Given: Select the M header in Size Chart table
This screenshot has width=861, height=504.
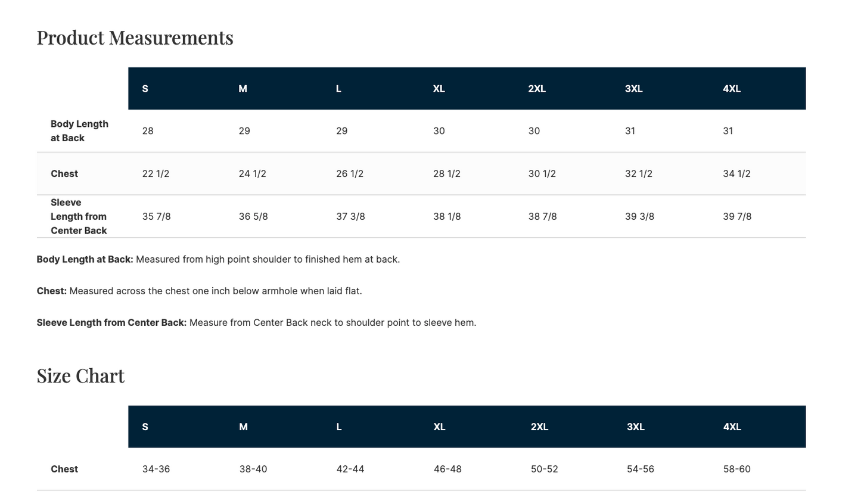Looking at the screenshot, I should (x=243, y=427).
